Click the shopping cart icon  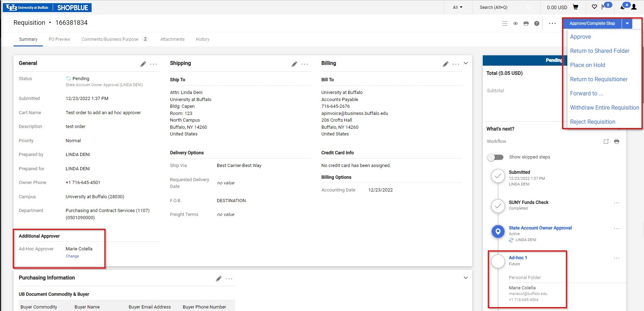tap(575, 7)
